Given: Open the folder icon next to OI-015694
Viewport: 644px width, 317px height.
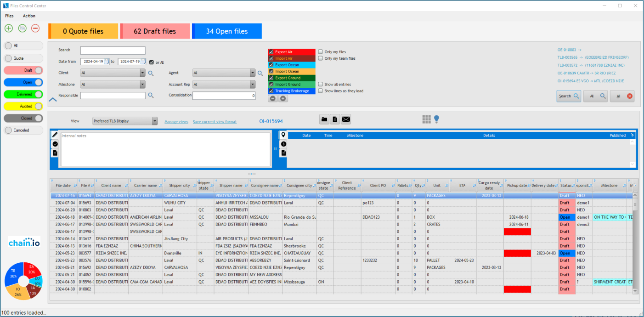Looking at the screenshot, I should pyautogui.click(x=324, y=119).
